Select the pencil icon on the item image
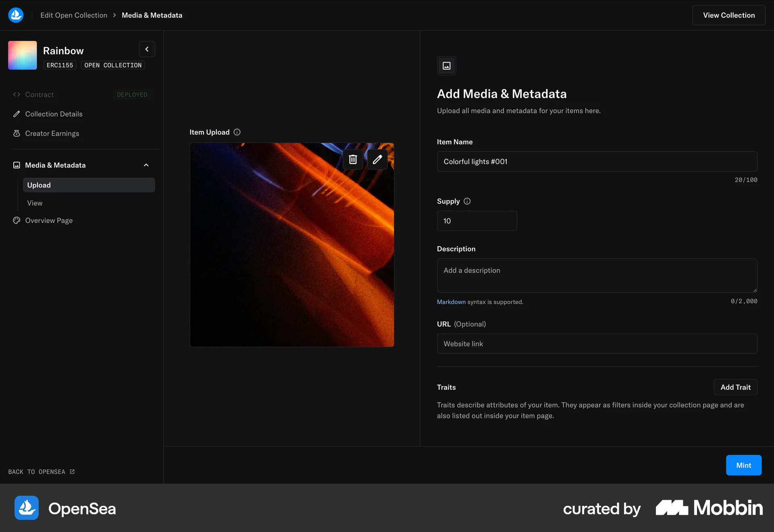Screen dimensions: 774x532 pyautogui.click(x=377, y=159)
